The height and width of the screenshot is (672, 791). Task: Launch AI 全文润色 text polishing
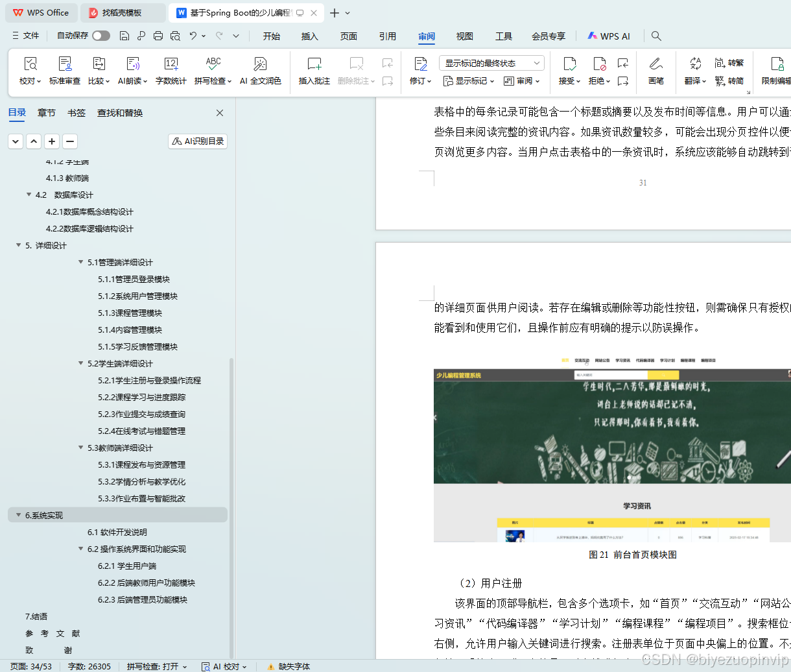coord(260,71)
